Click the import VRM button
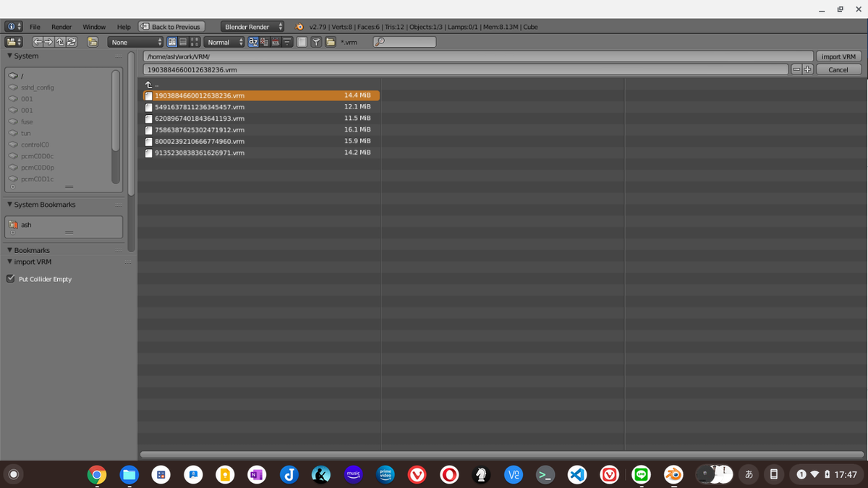868x488 pixels. (839, 56)
